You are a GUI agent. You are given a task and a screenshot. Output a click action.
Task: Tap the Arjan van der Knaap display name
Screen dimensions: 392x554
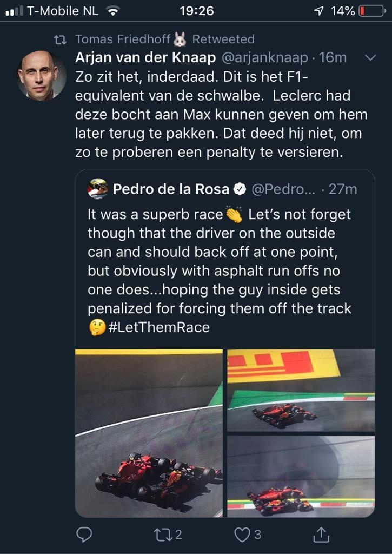(145, 57)
